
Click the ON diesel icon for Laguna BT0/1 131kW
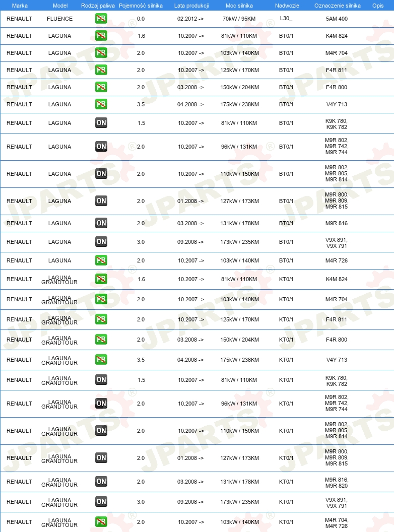click(101, 223)
